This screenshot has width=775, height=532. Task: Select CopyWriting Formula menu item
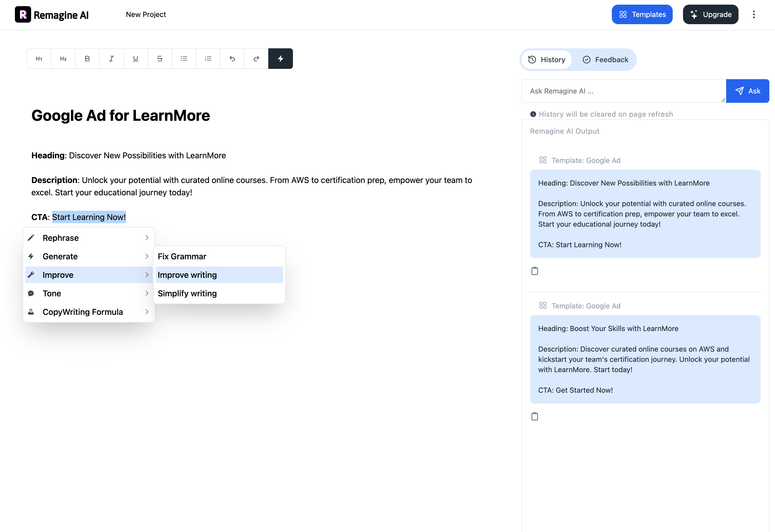89,312
